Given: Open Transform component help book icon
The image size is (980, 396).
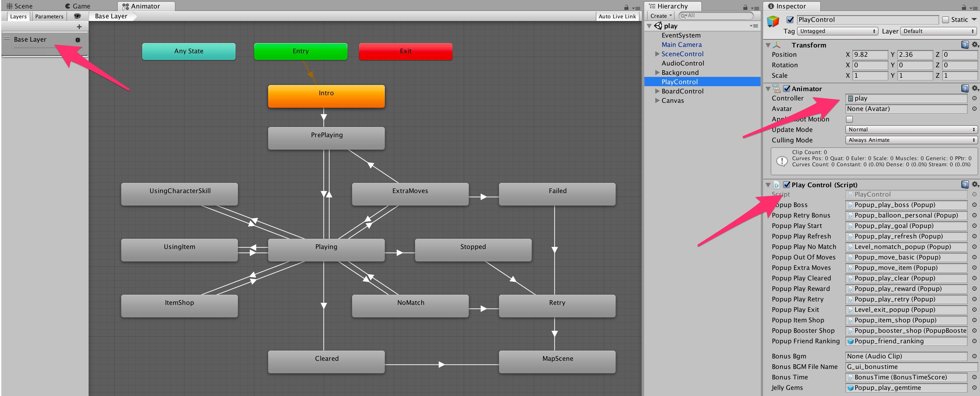Looking at the screenshot, I should [965, 45].
